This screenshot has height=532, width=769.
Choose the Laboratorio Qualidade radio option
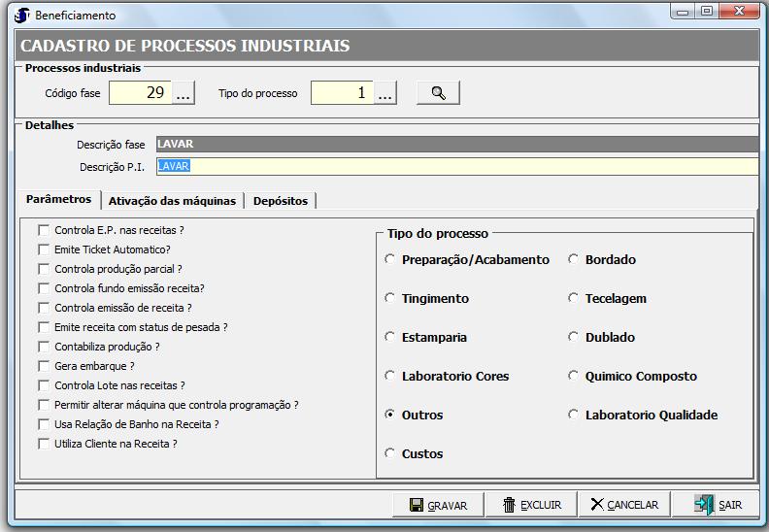pos(574,416)
